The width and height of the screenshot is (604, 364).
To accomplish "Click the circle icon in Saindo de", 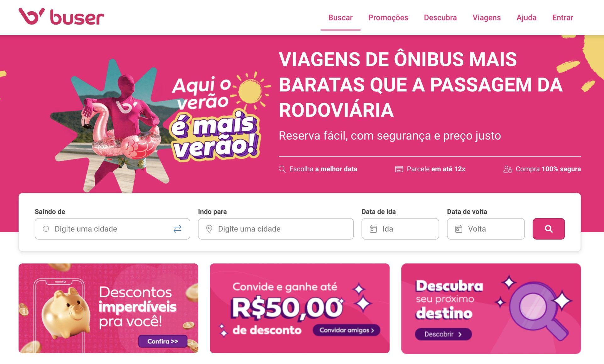I will click(46, 229).
